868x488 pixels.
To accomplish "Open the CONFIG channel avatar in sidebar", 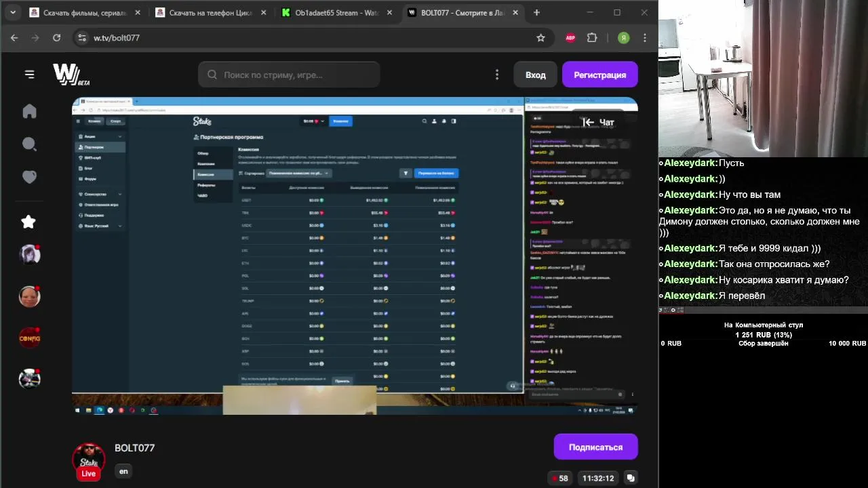I will [29, 338].
